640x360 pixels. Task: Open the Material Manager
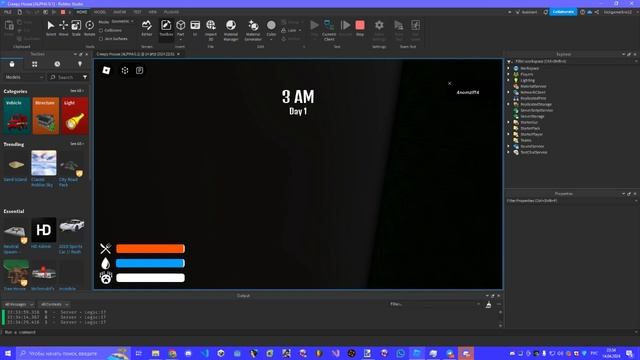[231, 30]
